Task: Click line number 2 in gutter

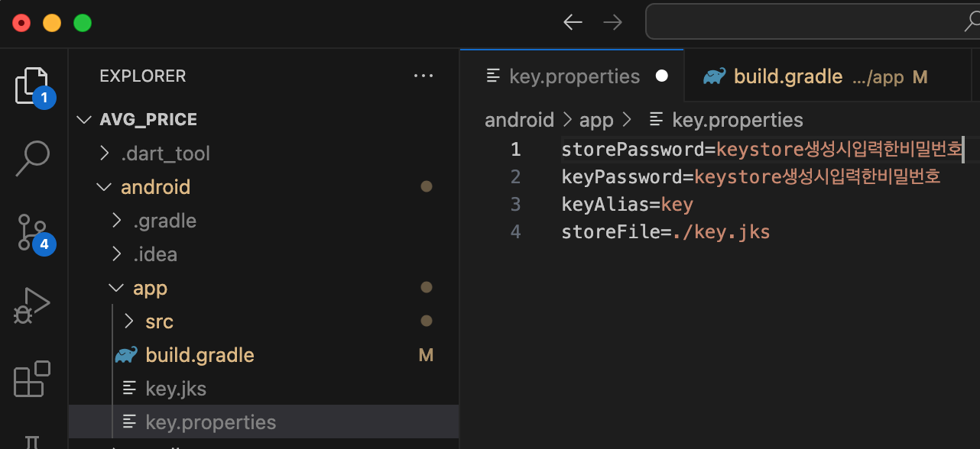Action: (x=516, y=176)
